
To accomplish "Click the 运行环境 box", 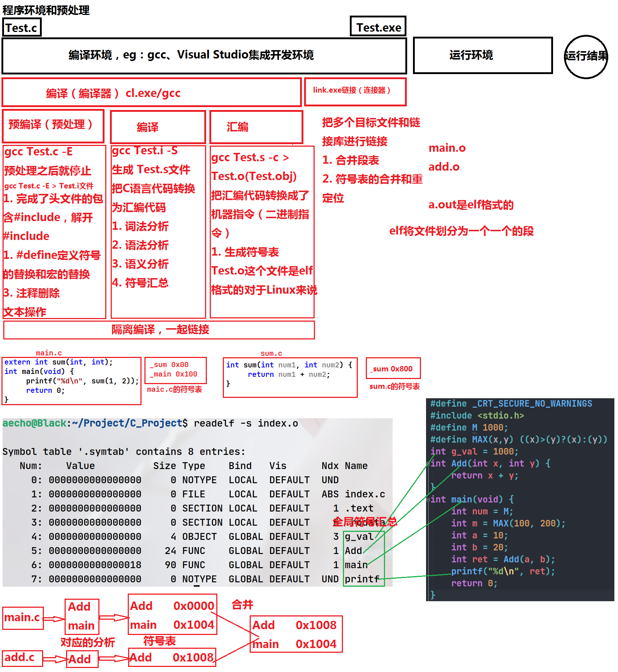I will point(482,56).
